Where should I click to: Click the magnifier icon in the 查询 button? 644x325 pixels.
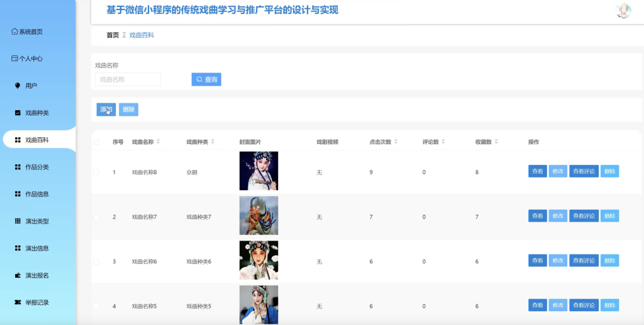[x=199, y=79]
